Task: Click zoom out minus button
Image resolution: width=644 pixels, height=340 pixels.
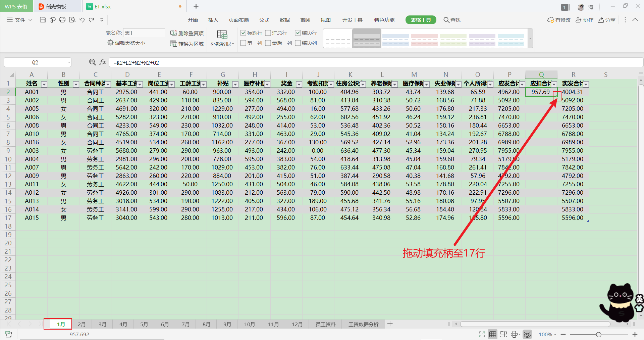Action: [x=563, y=334]
